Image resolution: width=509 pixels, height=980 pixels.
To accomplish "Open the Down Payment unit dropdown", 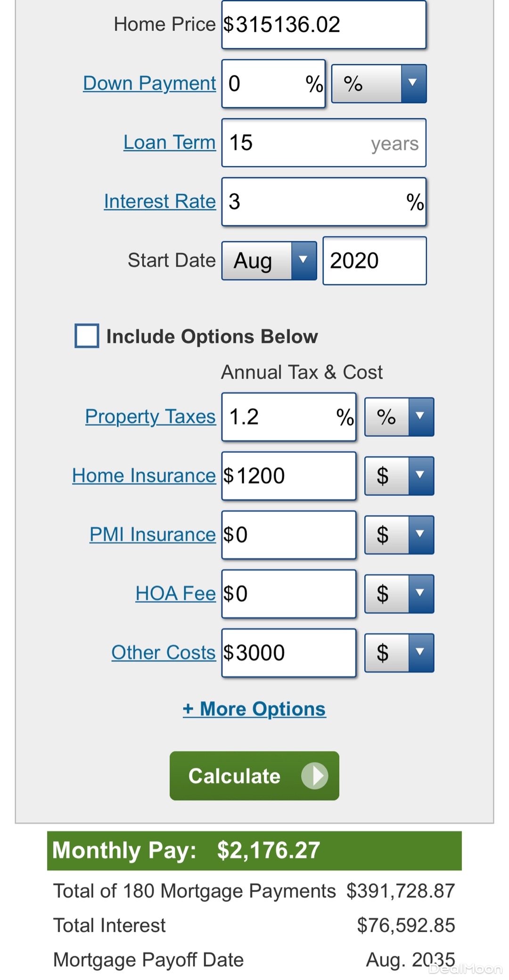I will tap(379, 83).
